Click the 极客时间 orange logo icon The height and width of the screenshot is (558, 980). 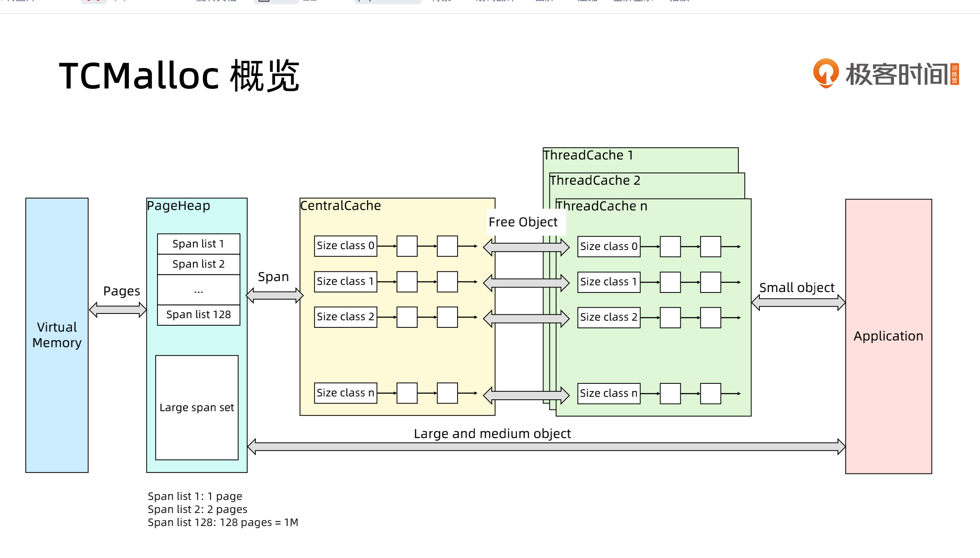click(x=825, y=73)
